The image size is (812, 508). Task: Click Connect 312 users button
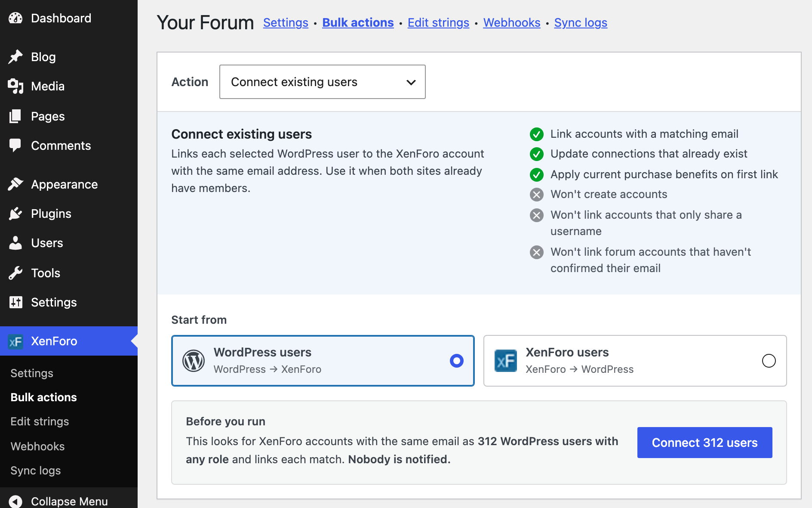(704, 443)
